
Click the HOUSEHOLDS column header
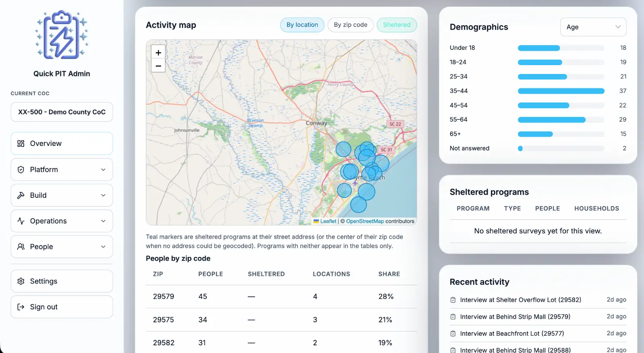(597, 209)
